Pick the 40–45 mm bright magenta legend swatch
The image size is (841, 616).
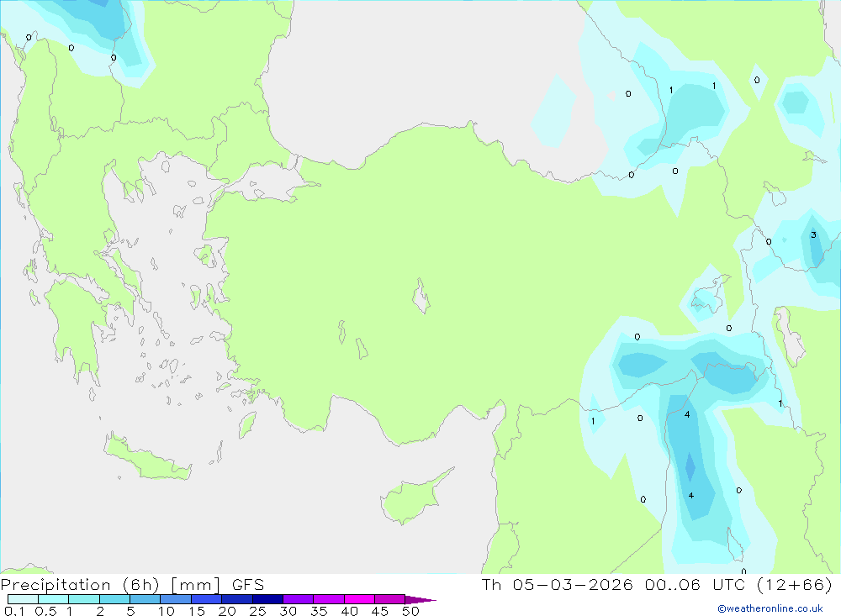tap(359, 599)
